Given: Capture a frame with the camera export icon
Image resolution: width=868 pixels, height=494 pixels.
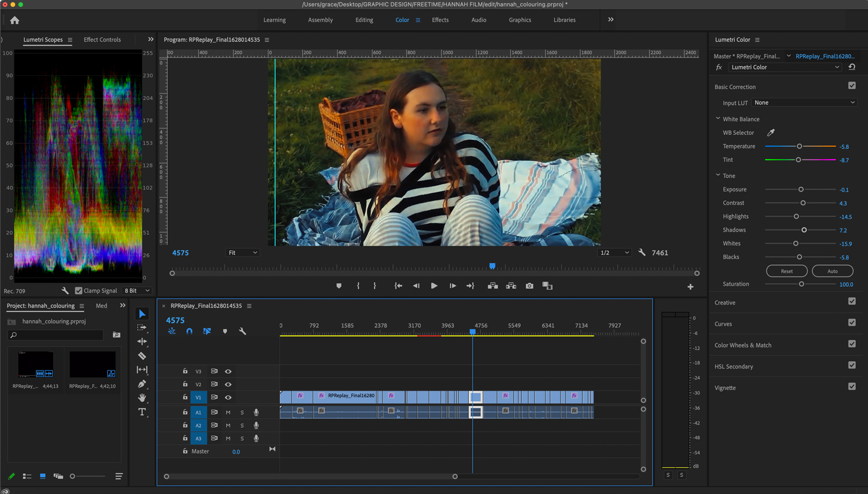Looking at the screenshot, I should tap(529, 285).
